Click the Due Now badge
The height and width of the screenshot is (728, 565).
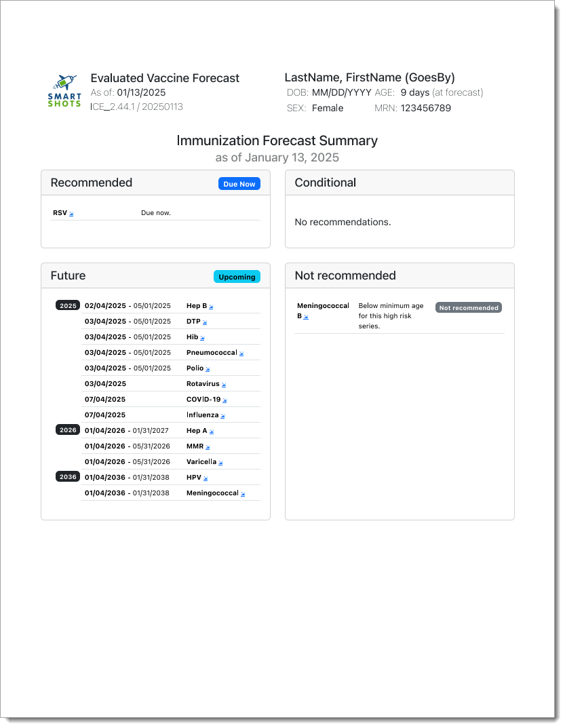point(239,184)
